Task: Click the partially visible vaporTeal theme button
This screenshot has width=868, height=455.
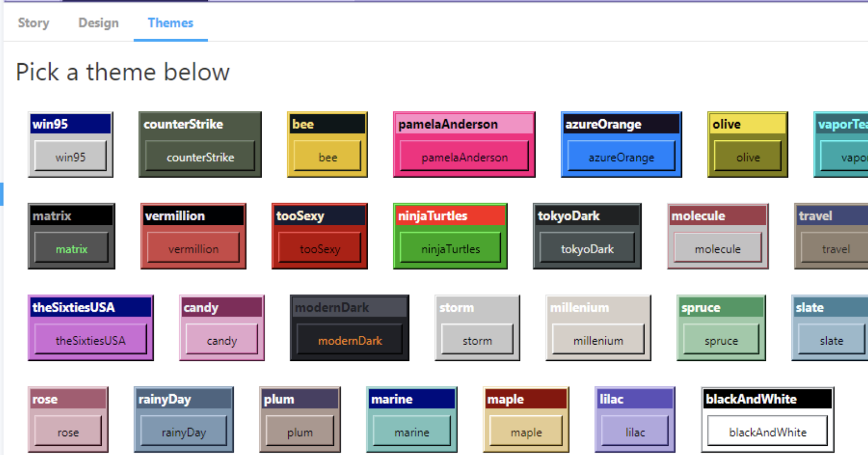Action: point(844,157)
